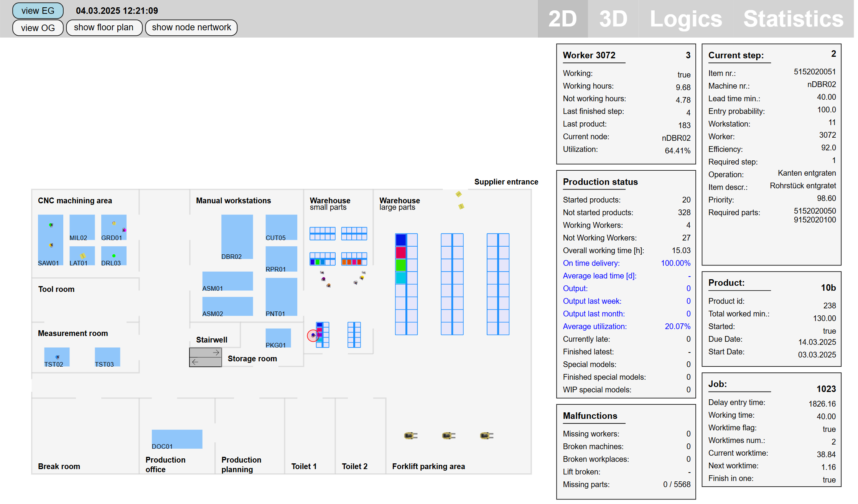The width and height of the screenshot is (858, 504).
Task: Toggle show floor plan
Action: pyautogui.click(x=104, y=28)
